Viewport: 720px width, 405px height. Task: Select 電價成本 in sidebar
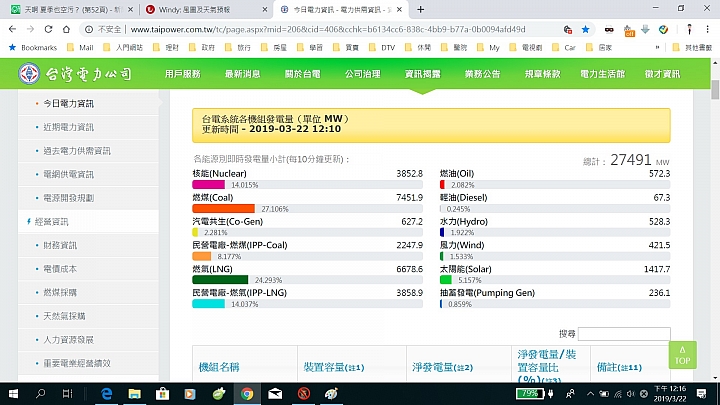(60, 269)
